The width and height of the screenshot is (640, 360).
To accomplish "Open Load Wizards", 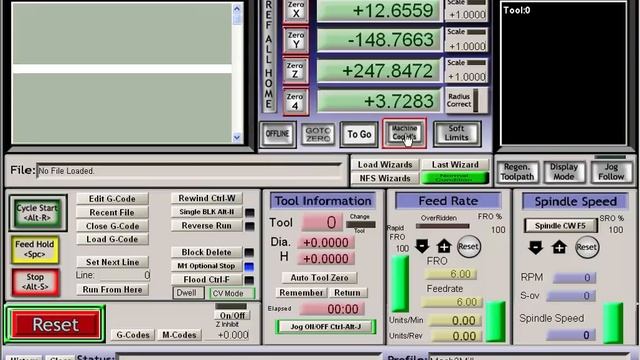I will (385, 164).
